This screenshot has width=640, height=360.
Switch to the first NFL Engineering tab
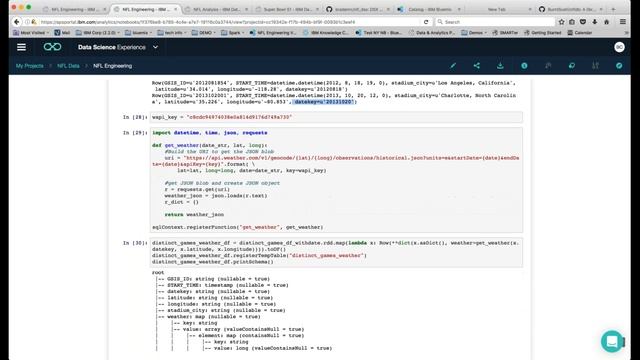coord(74,9)
